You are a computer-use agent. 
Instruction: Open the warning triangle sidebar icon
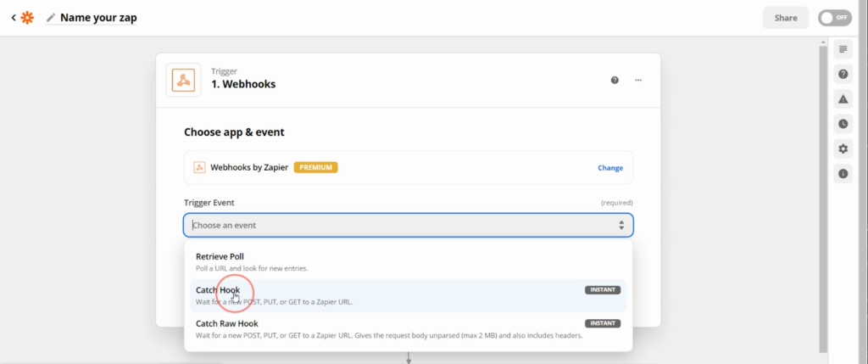[x=843, y=99]
